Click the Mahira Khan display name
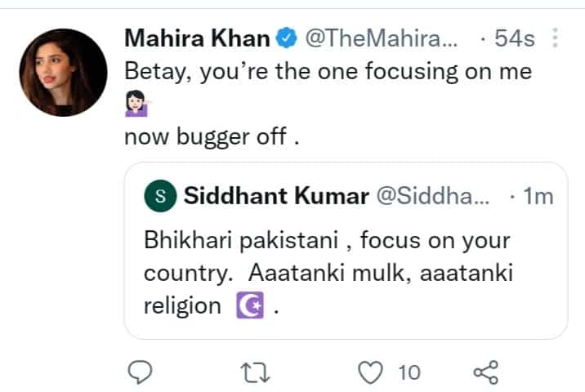 click(x=197, y=38)
